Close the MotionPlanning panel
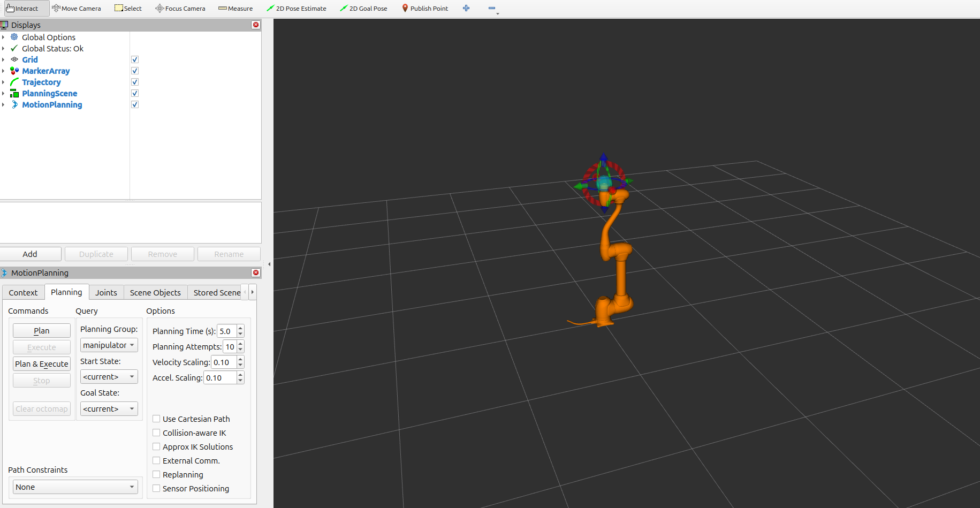Viewport: 980px width, 508px height. 256,272
